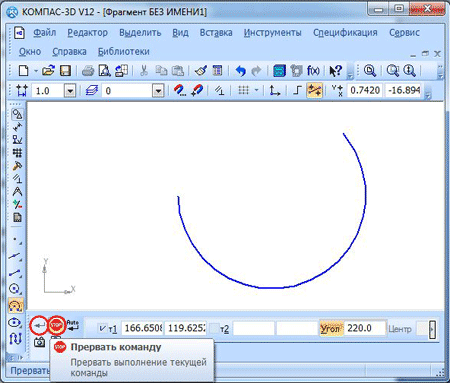Toggle the highlighted rounding mode button
The width and height of the screenshot is (450, 383).
(314, 90)
